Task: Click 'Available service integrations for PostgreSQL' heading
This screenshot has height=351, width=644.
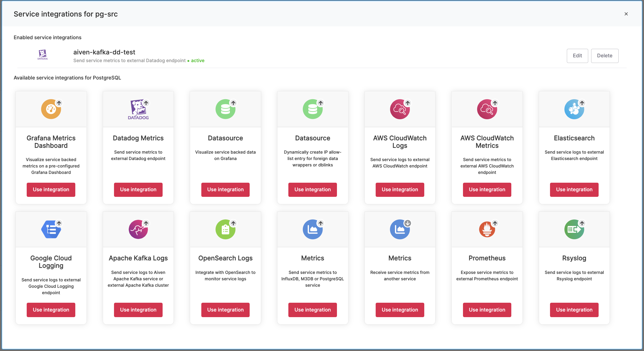Action: coord(67,78)
